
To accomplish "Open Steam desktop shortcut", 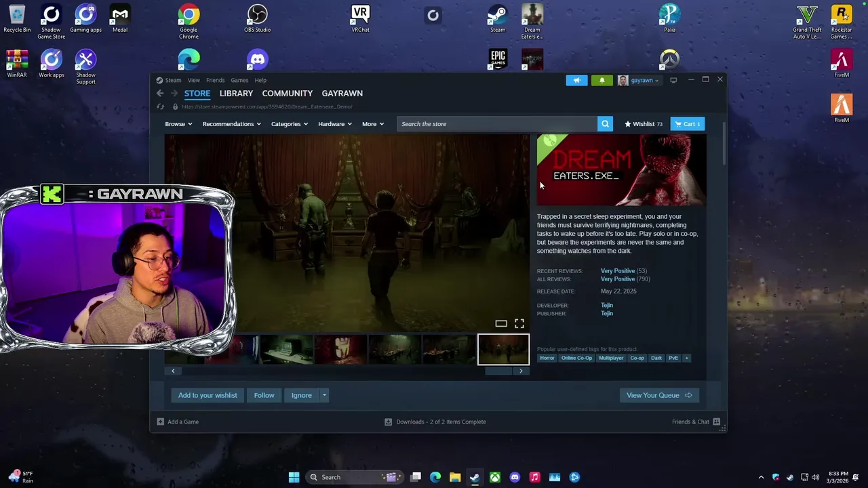I will tap(498, 18).
